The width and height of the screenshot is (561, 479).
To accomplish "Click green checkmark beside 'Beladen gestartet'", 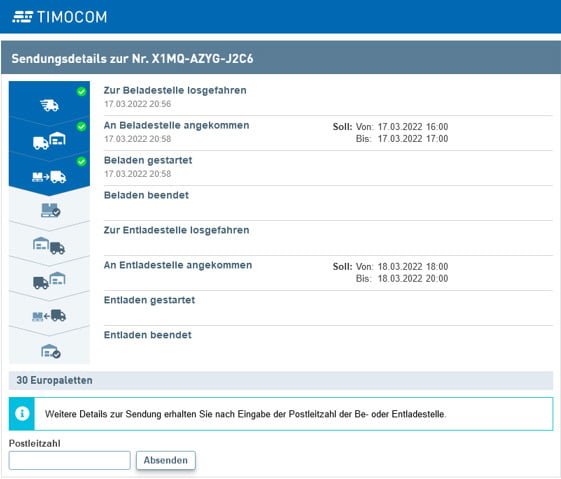I will coord(82,162).
